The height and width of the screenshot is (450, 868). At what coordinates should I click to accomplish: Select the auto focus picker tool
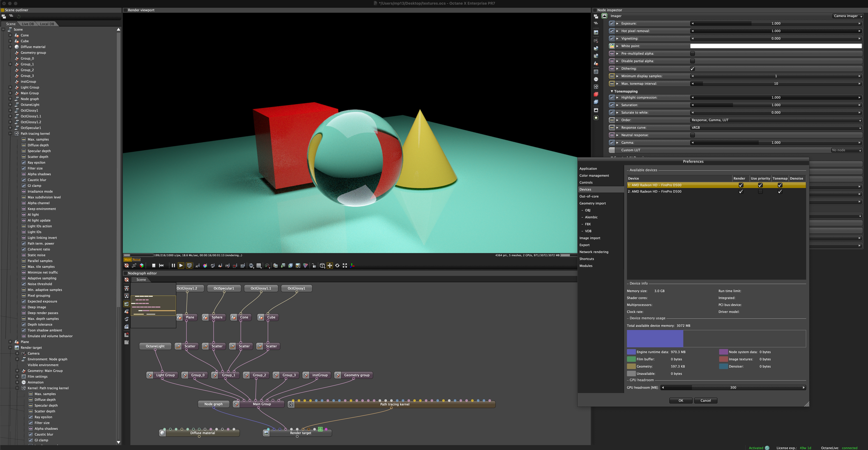pyautogui.click(x=197, y=266)
